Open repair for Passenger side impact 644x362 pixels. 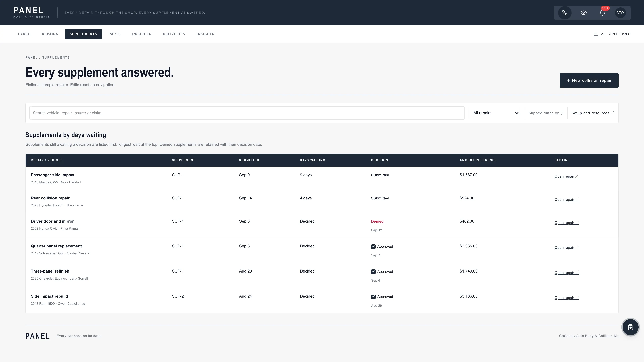click(x=567, y=176)
